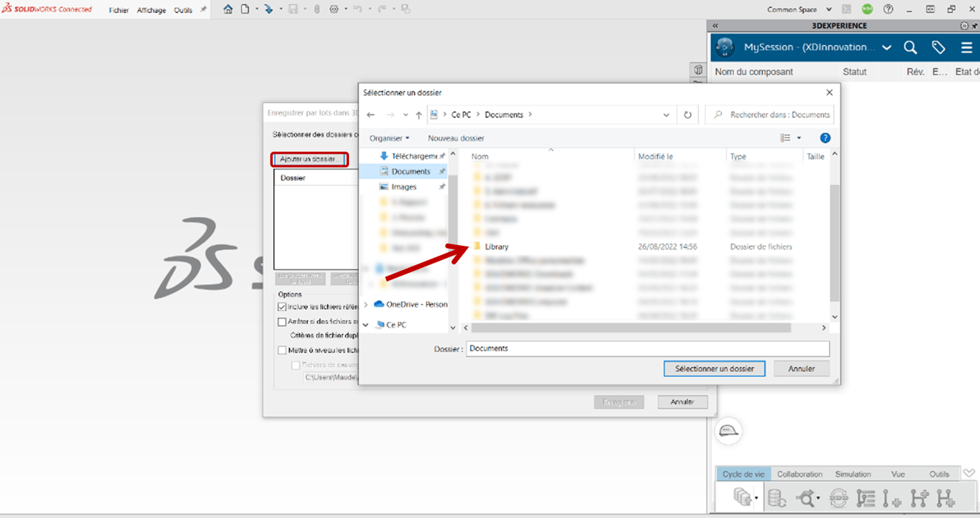Click the tag icon in the 3DEXPERIENCE panel

point(938,47)
